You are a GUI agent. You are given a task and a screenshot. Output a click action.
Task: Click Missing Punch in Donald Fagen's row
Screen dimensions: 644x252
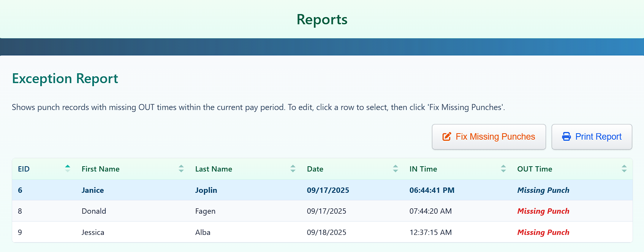click(543, 211)
